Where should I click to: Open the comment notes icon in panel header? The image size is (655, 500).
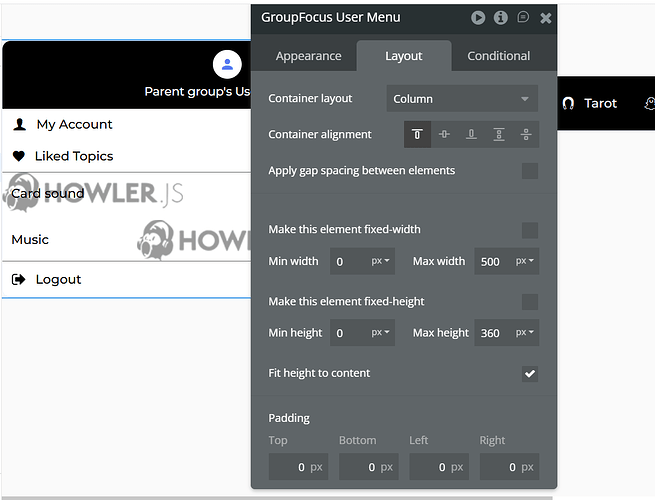tap(523, 17)
